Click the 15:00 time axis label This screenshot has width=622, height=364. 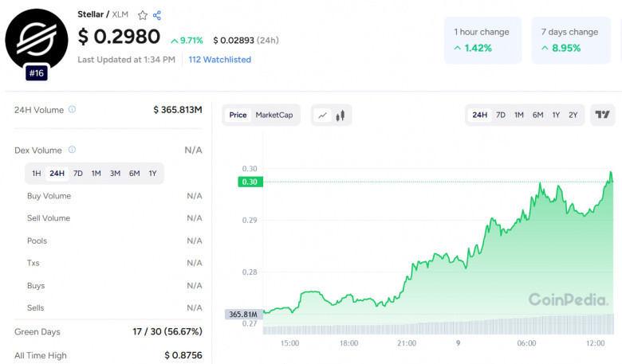289,343
